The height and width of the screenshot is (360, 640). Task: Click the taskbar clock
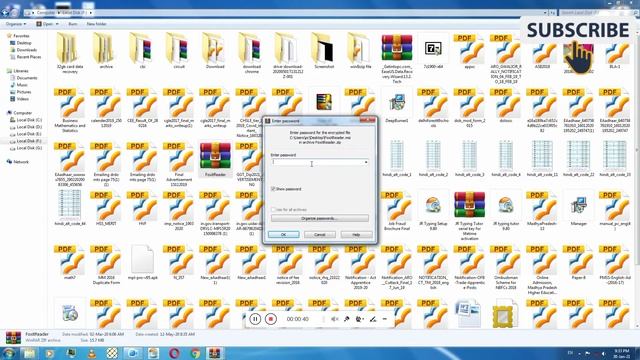pyautogui.click(x=621, y=353)
